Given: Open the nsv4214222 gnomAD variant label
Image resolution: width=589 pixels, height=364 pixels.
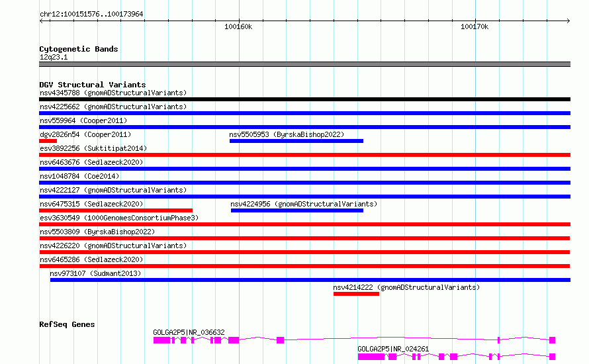Looking at the screenshot, I should [x=406, y=287].
